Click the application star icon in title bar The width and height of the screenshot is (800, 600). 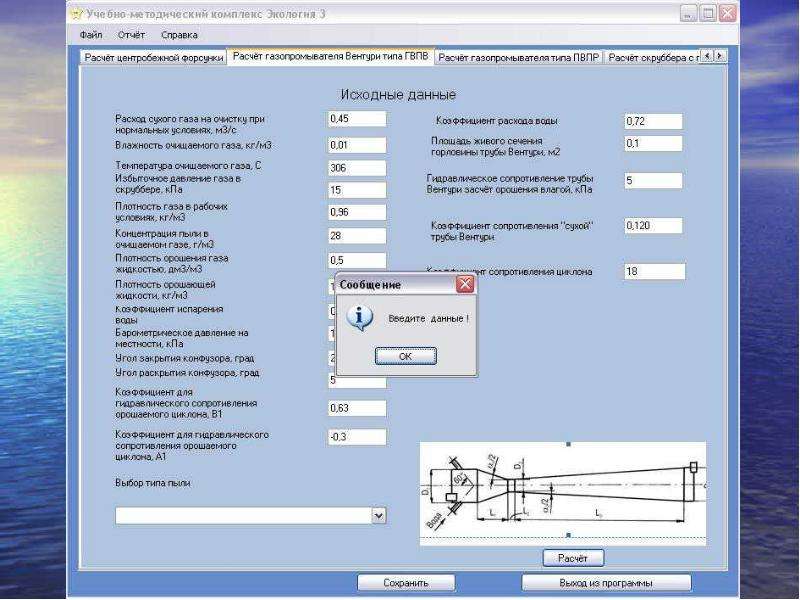tap(76, 14)
